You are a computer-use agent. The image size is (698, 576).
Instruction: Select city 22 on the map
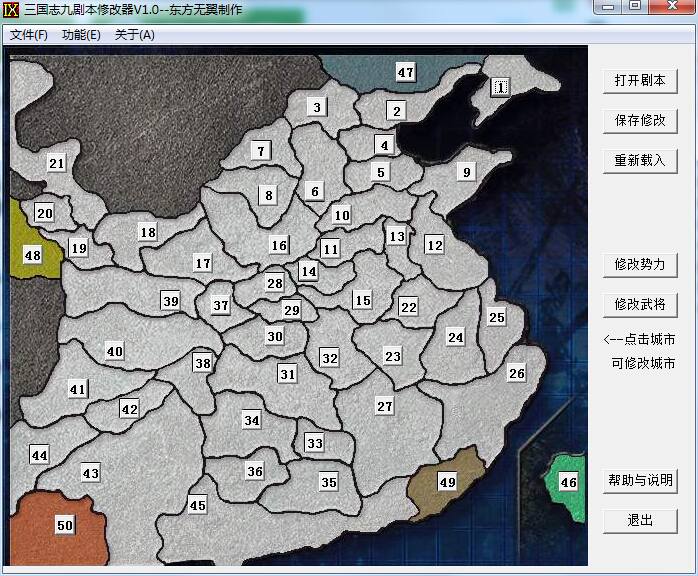[409, 307]
